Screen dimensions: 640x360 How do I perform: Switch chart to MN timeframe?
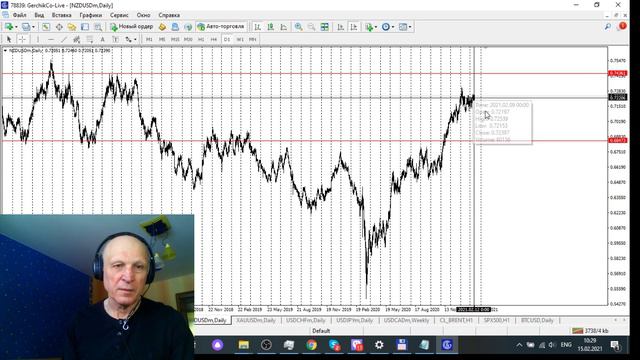point(253,39)
